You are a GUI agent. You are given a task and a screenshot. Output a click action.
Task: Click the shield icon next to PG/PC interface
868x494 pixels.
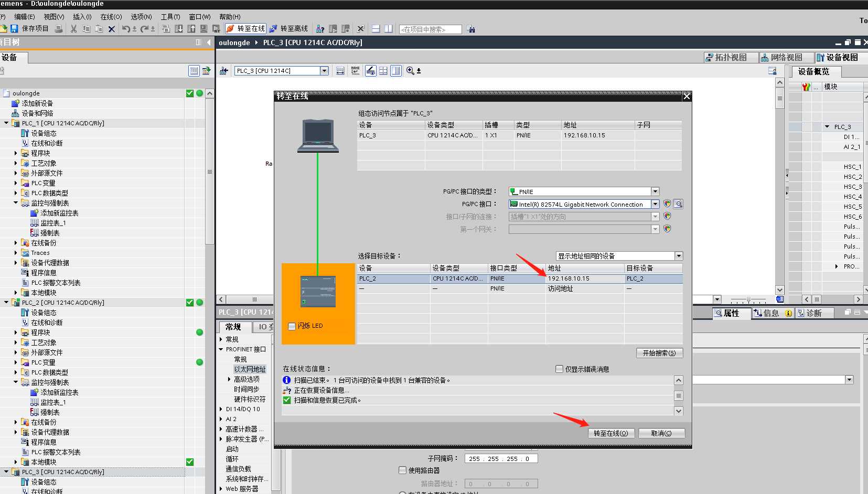pos(667,203)
